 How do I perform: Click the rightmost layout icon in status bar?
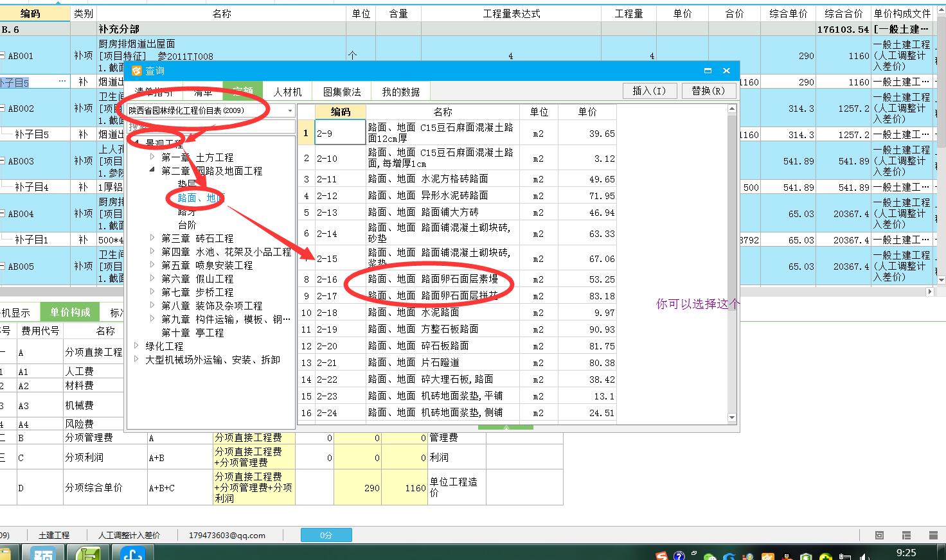pos(932,535)
